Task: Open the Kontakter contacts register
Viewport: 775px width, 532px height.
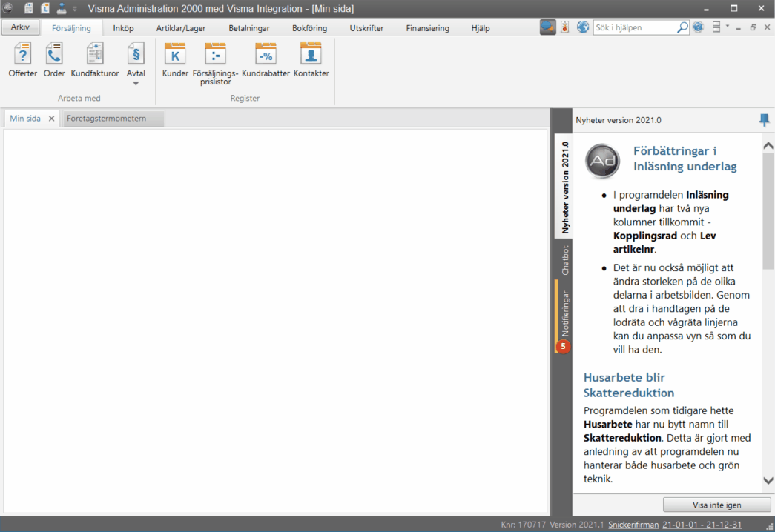Action: pyautogui.click(x=311, y=60)
